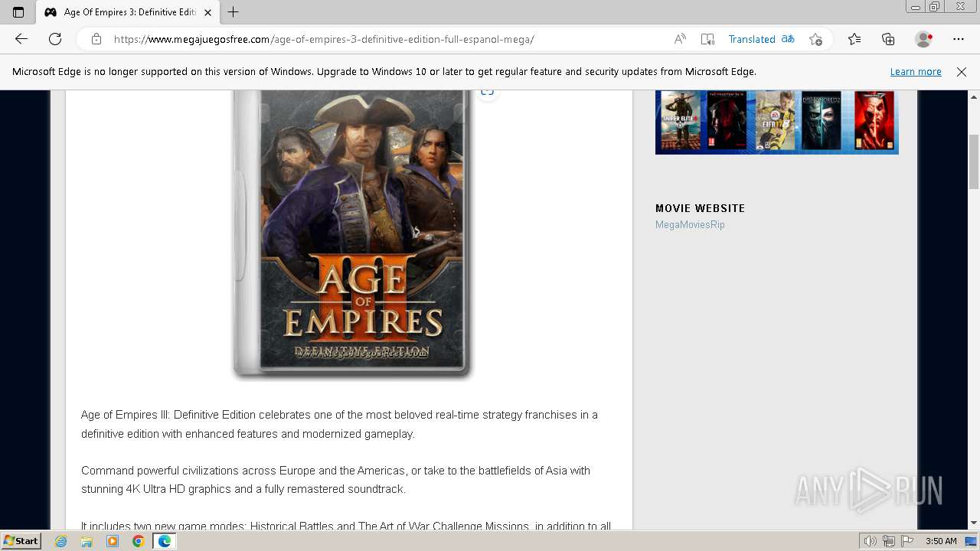Click paragraph starting "Age of Empires III: Definitive"
The width and height of the screenshot is (980, 551).
coord(339,424)
